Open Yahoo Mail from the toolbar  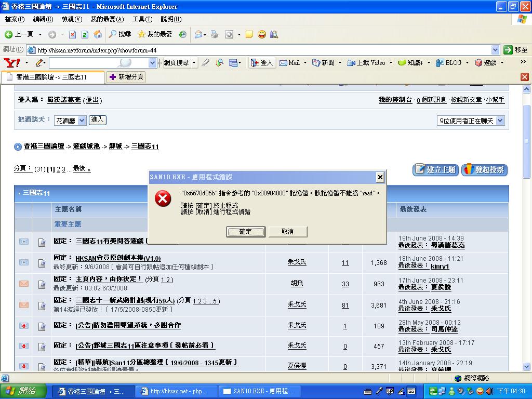pos(290,63)
